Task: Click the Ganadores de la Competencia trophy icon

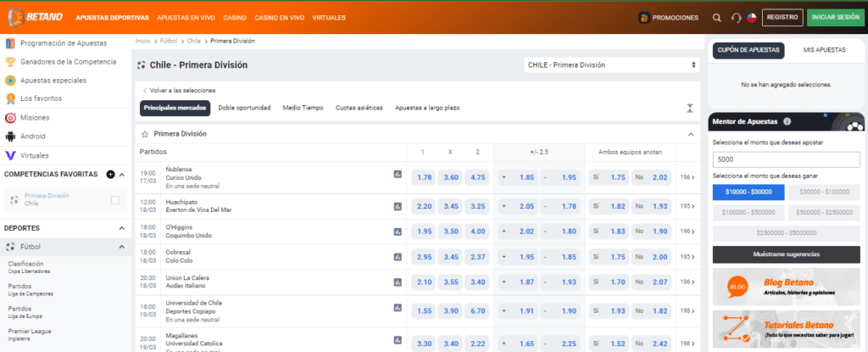Action: click(10, 62)
